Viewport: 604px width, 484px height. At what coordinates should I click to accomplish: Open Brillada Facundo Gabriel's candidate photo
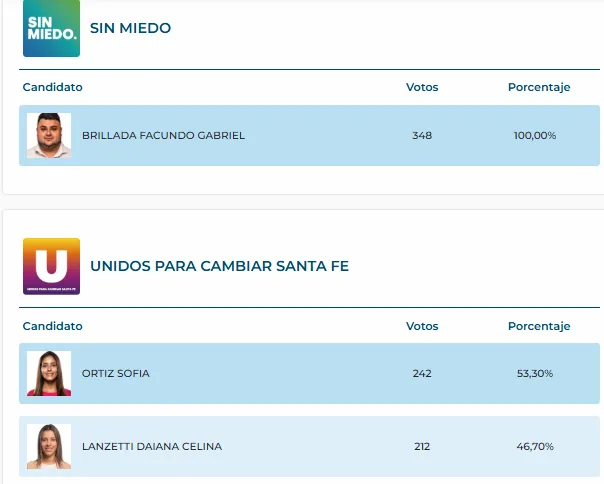(x=49, y=136)
